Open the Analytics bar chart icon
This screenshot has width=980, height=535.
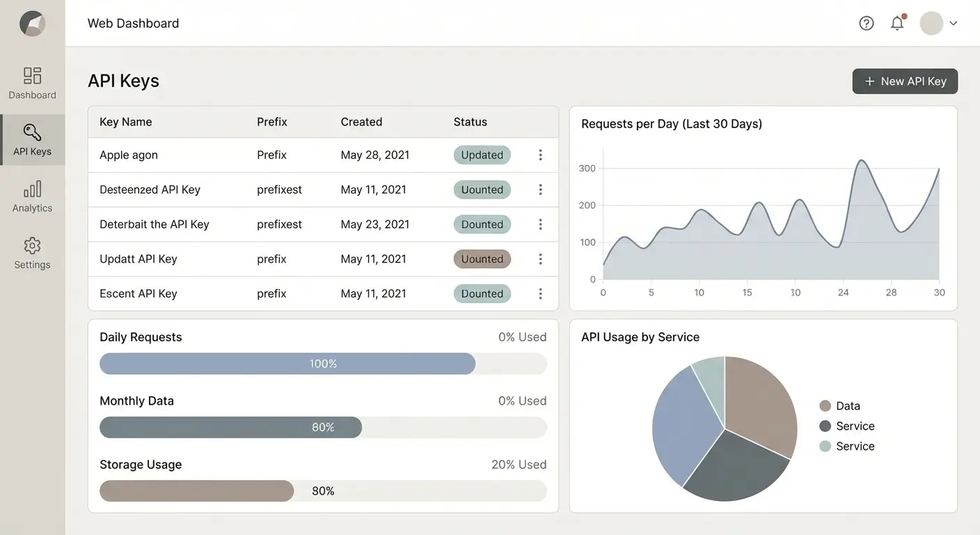pyautogui.click(x=33, y=189)
